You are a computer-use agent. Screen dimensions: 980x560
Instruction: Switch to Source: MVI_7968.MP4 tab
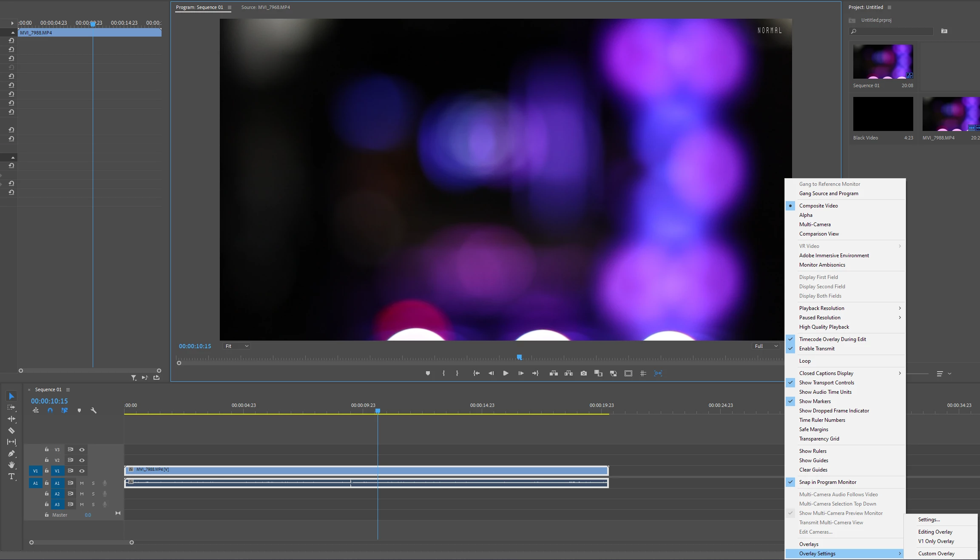265,7
